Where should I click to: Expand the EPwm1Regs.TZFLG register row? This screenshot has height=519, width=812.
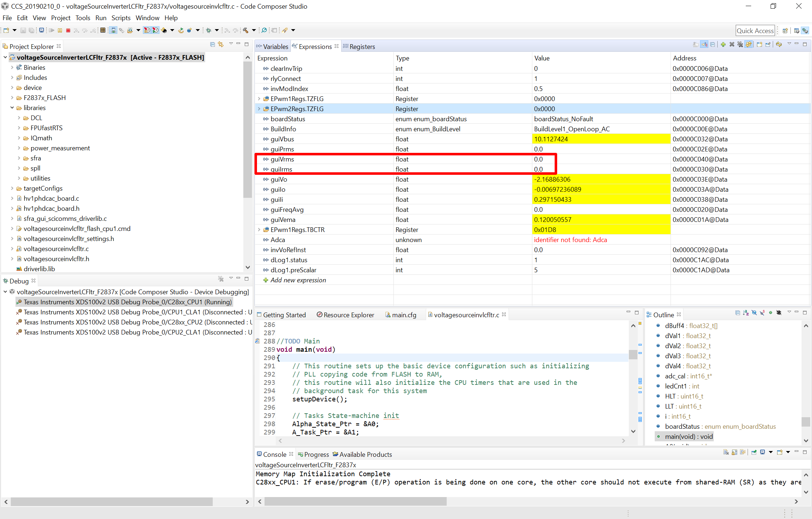[x=259, y=99]
